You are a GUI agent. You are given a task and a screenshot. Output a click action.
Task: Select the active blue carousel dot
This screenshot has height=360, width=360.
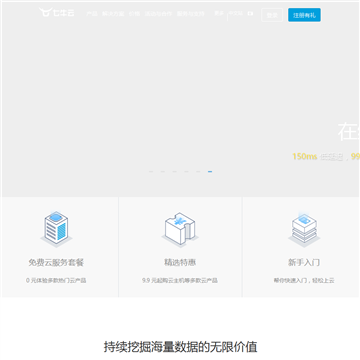210,172
